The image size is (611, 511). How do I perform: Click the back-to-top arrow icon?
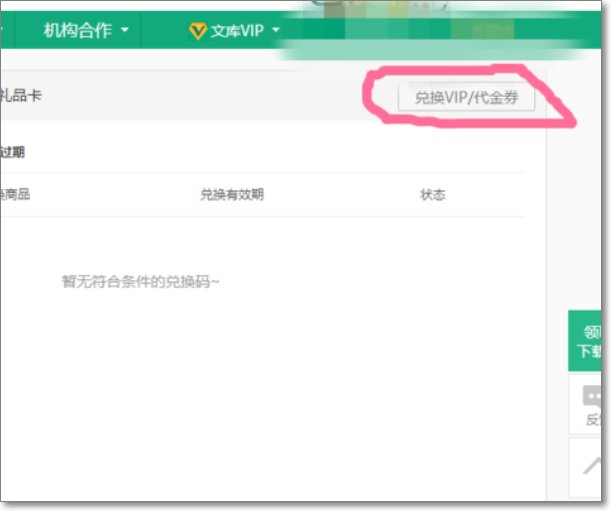tap(592, 465)
